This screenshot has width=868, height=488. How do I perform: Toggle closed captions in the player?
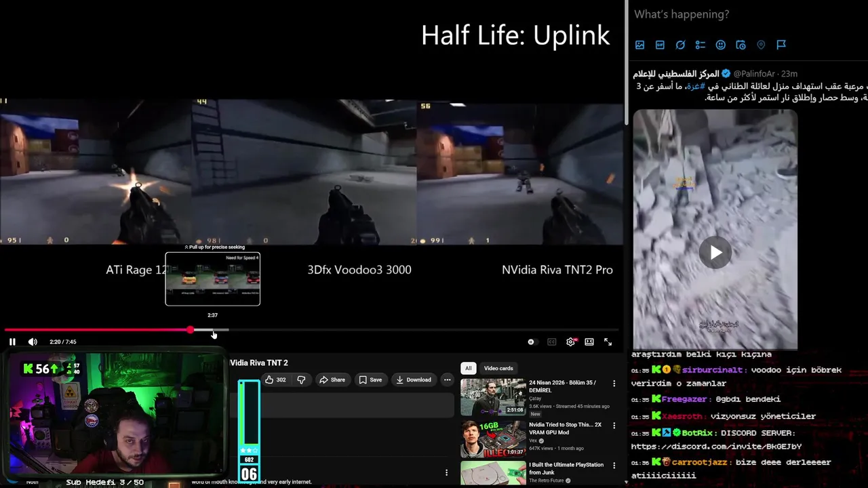coord(552,342)
